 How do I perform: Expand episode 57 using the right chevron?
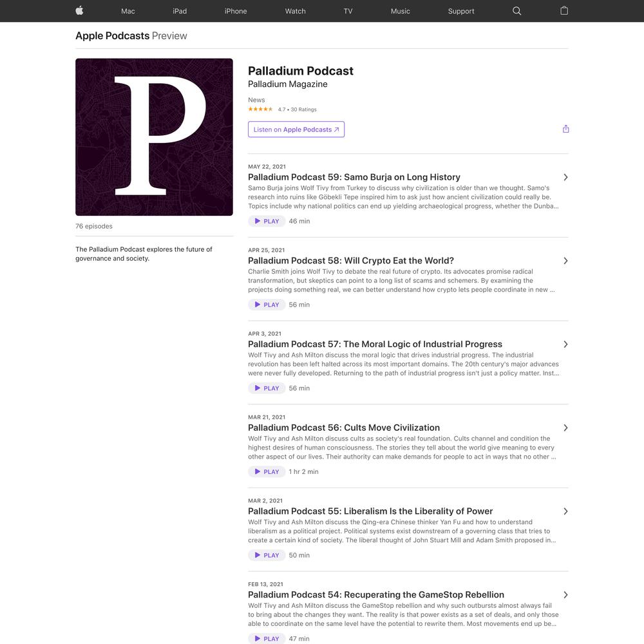pyautogui.click(x=565, y=344)
